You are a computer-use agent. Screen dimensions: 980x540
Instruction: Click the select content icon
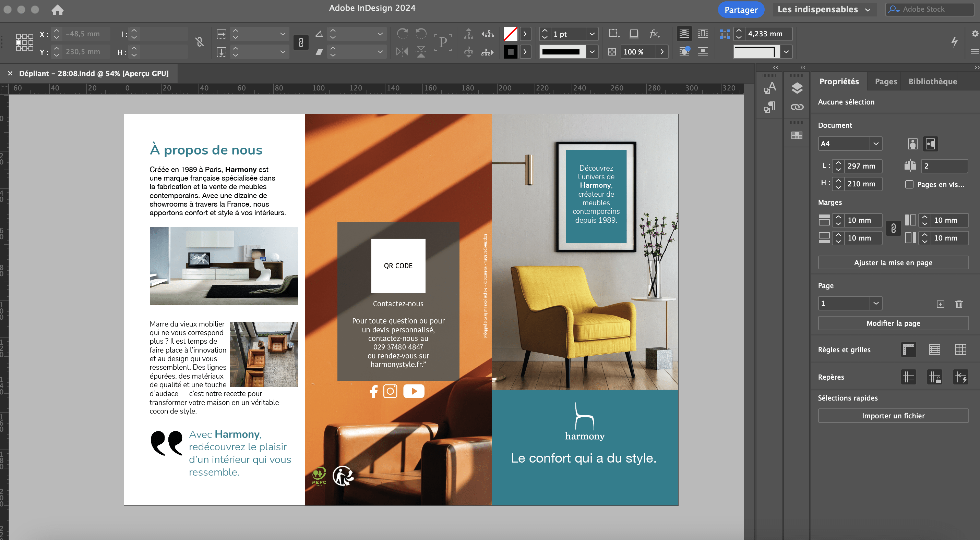469,52
